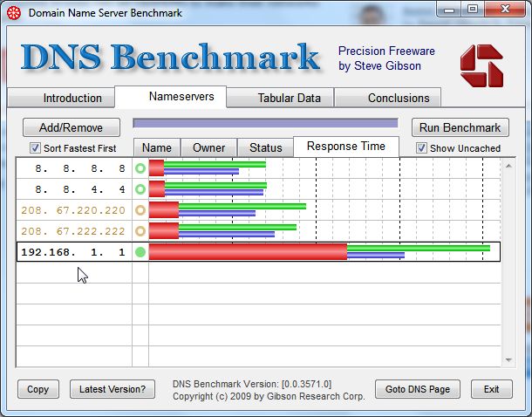Click the red app icon in title bar
532x417 pixels.
(x=14, y=13)
